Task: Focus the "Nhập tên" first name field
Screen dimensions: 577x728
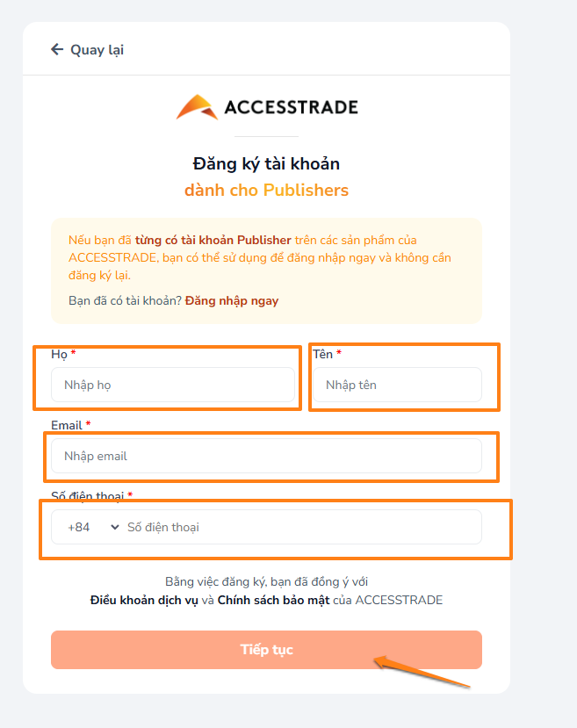Action: click(x=397, y=385)
